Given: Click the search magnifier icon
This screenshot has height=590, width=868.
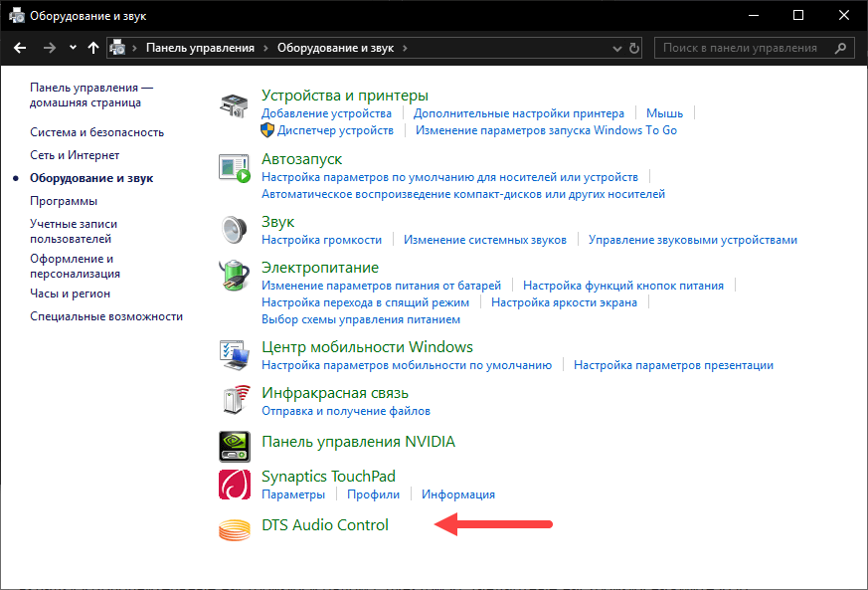Looking at the screenshot, I should pyautogui.click(x=841, y=48).
